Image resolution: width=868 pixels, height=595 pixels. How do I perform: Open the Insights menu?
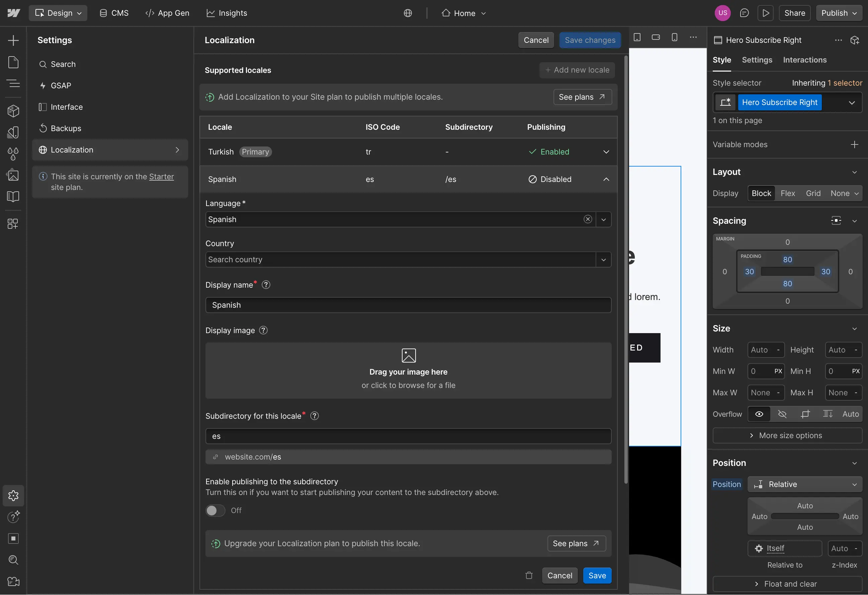pos(227,13)
